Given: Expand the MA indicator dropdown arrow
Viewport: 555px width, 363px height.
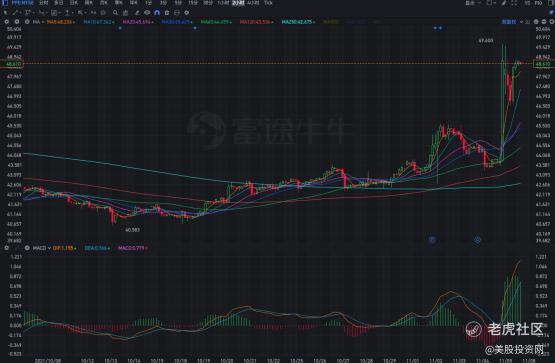Looking at the screenshot, I should 43,22.
